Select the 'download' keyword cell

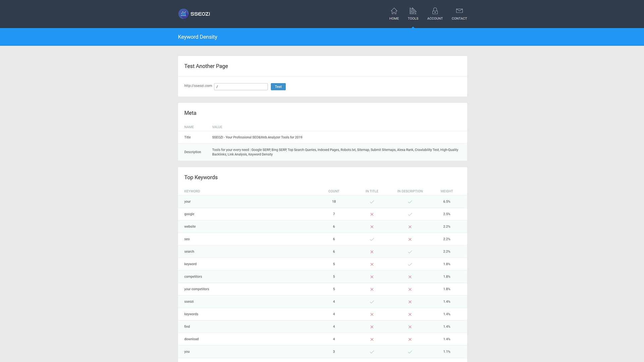tap(191, 339)
